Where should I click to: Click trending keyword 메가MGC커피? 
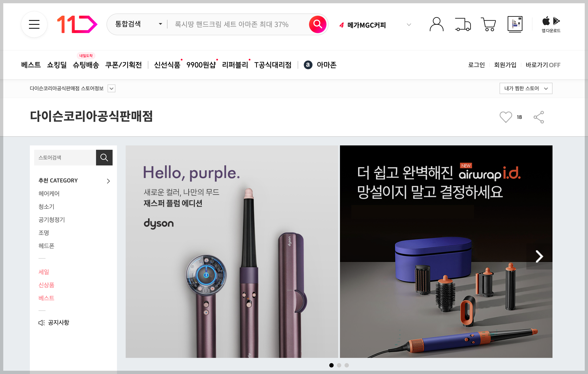[x=366, y=25]
